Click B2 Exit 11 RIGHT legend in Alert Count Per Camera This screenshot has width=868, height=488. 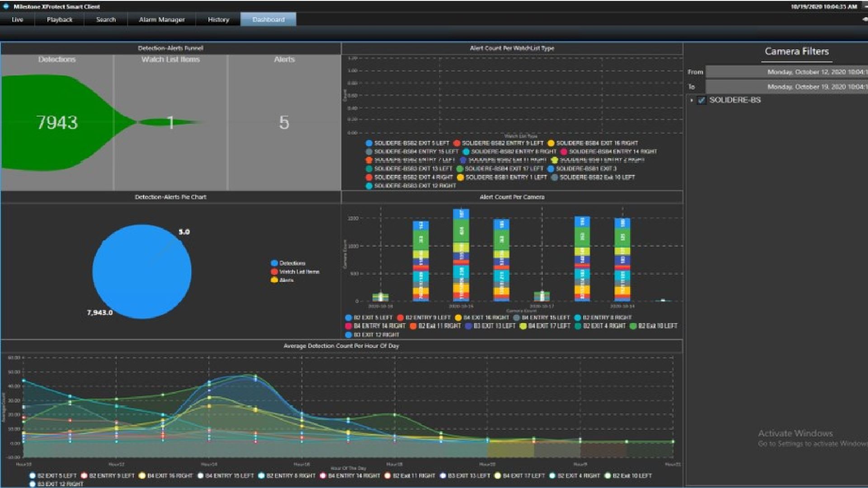(435, 326)
